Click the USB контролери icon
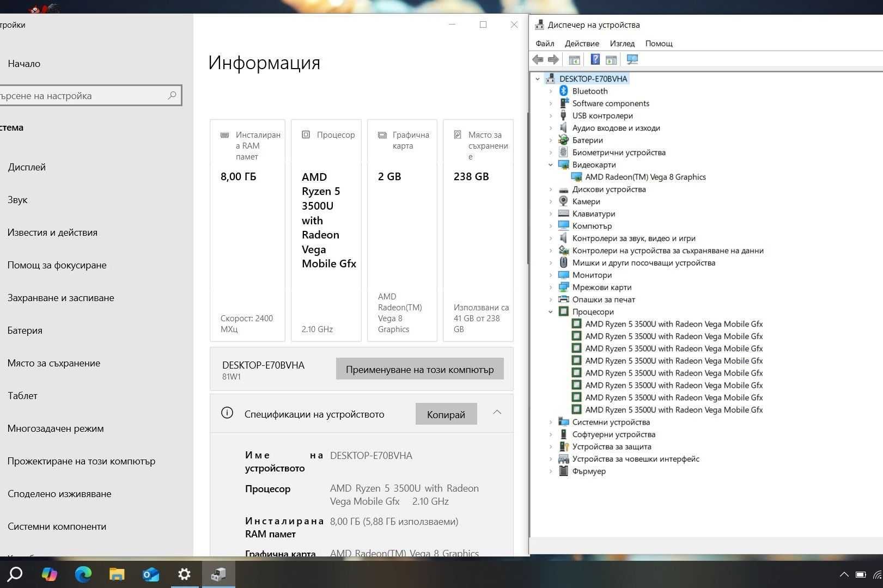The width and height of the screenshot is (883, 588). [564, 115]
